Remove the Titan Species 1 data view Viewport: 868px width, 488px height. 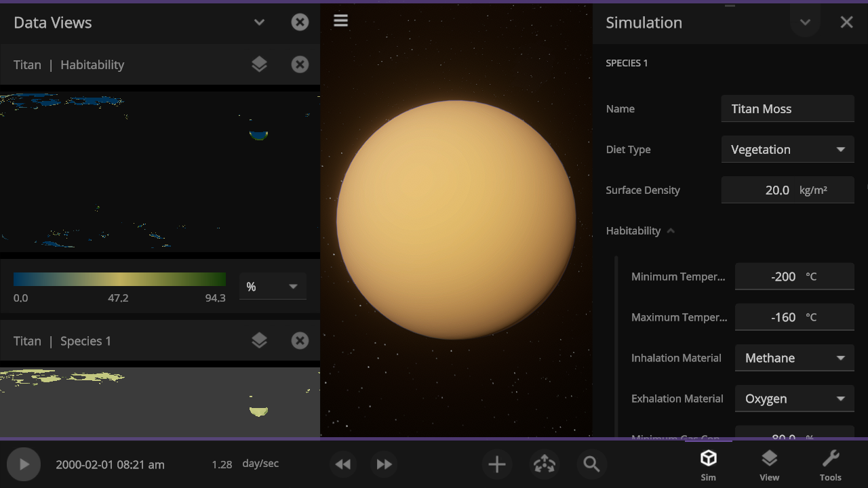pyautogui.click(x=300, y=341)
